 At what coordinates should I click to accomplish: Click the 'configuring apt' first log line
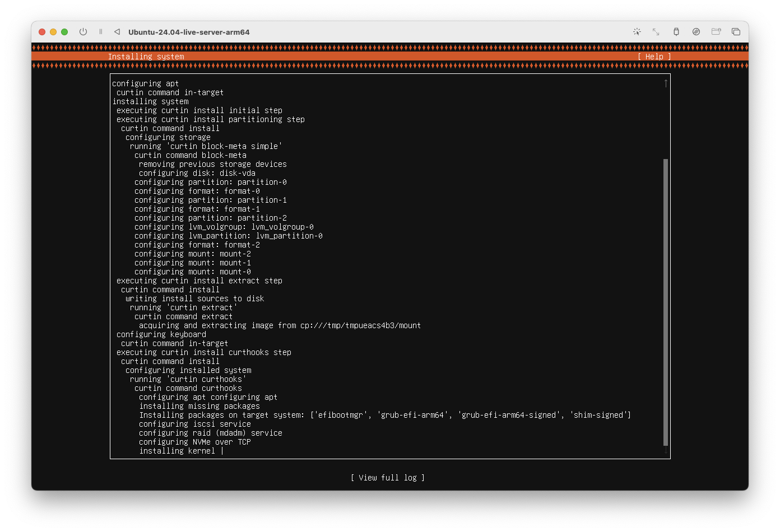[x=146, y=83]
